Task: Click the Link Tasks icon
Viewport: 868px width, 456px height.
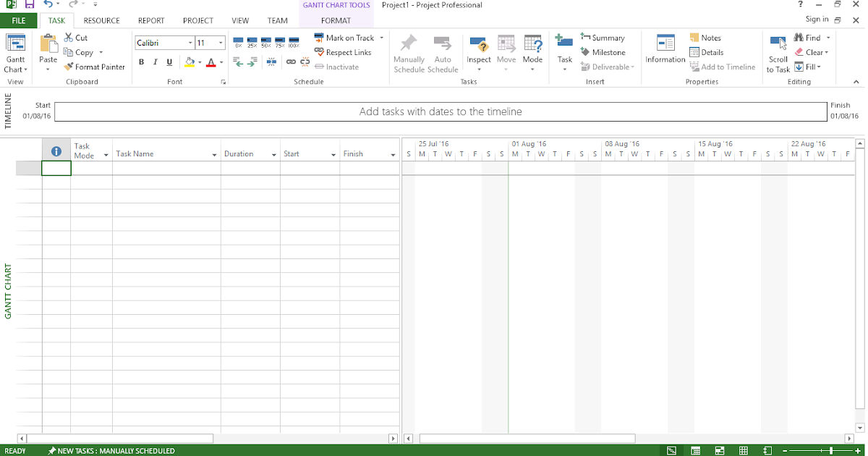Action: pos(290,62)
